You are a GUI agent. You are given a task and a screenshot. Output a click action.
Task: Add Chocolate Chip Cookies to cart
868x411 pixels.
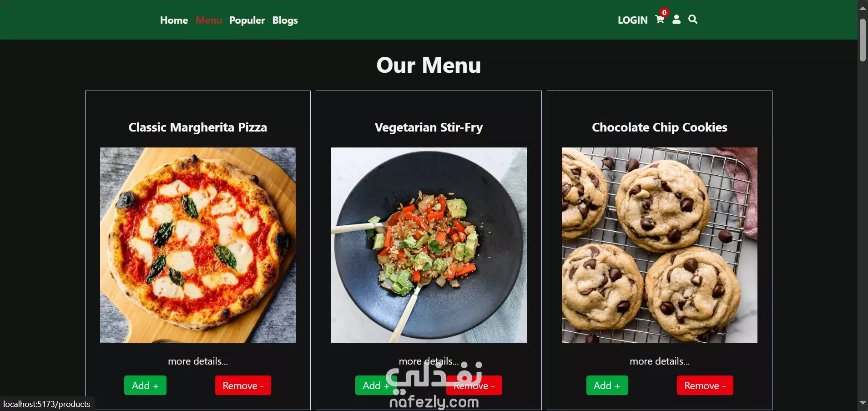point(607,386)
